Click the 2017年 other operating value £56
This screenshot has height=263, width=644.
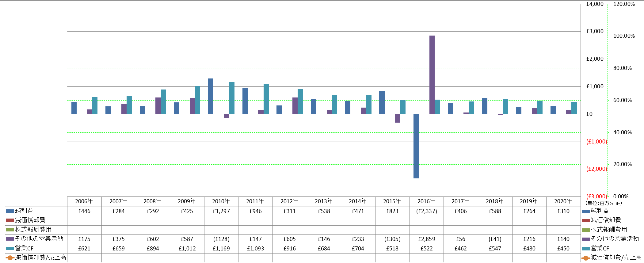point(461,239)
